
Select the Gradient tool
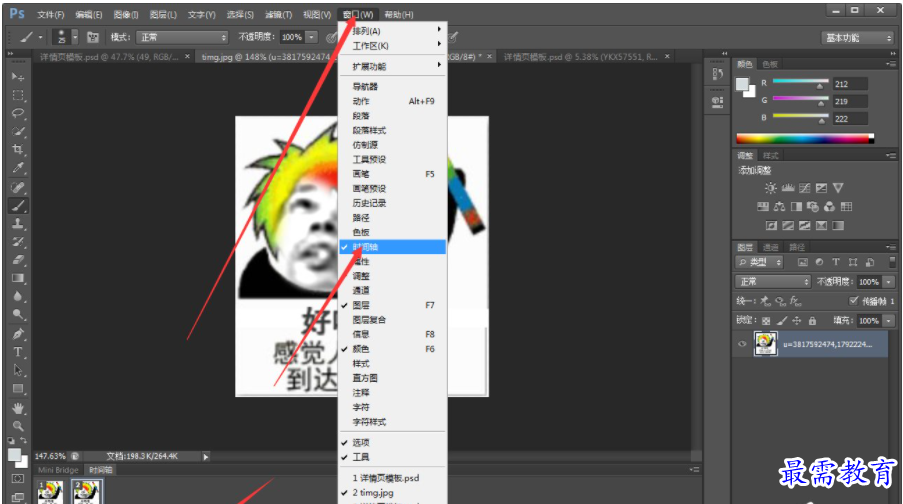click(x=18, y=278)
